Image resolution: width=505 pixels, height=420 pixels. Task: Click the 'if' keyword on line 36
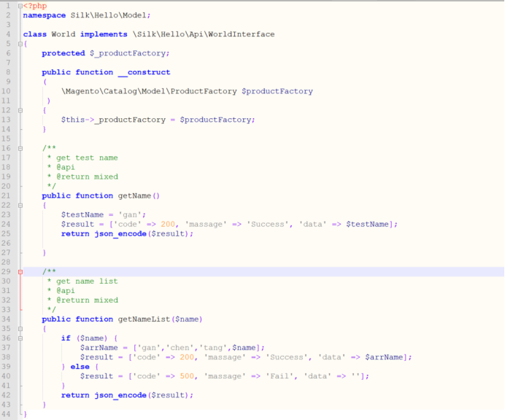point(66,338)
